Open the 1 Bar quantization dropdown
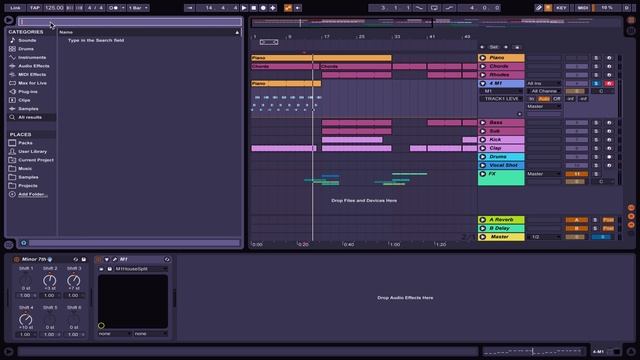This screenshot has height=360, width=640. coord(138,8)
